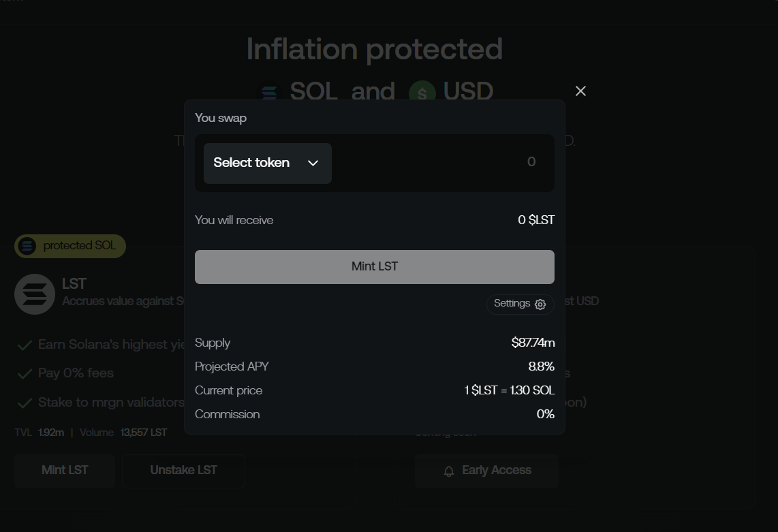Image resolution: width=778 pixels, height=532 pixels.
Task: Click the SOL icon in page heading
Action: point(270,93)
